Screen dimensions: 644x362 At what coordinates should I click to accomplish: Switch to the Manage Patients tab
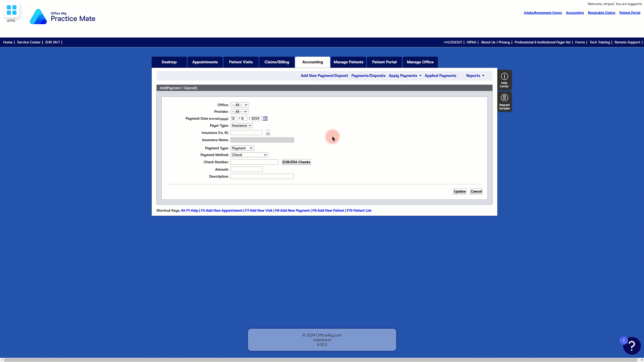tap(348, 62)
